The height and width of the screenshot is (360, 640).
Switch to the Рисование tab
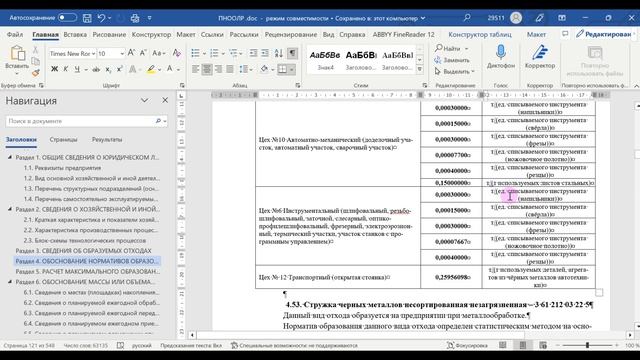tap(109, 35)
